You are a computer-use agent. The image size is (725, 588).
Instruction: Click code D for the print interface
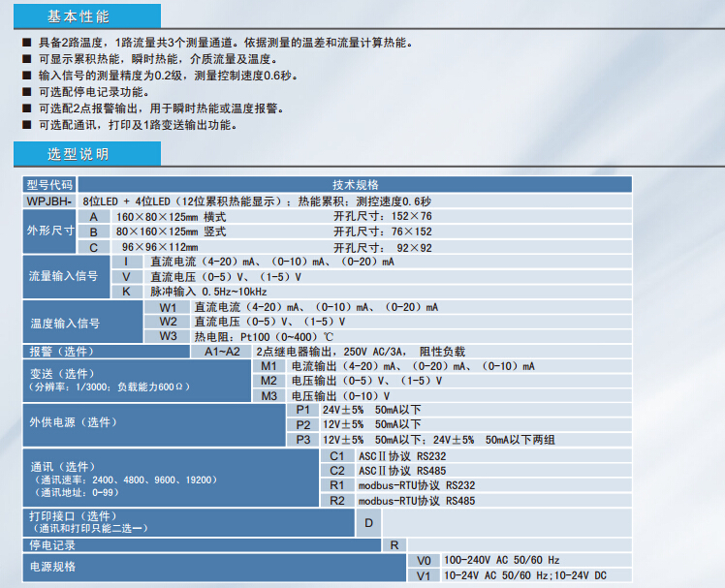click(x=368, y=523)
